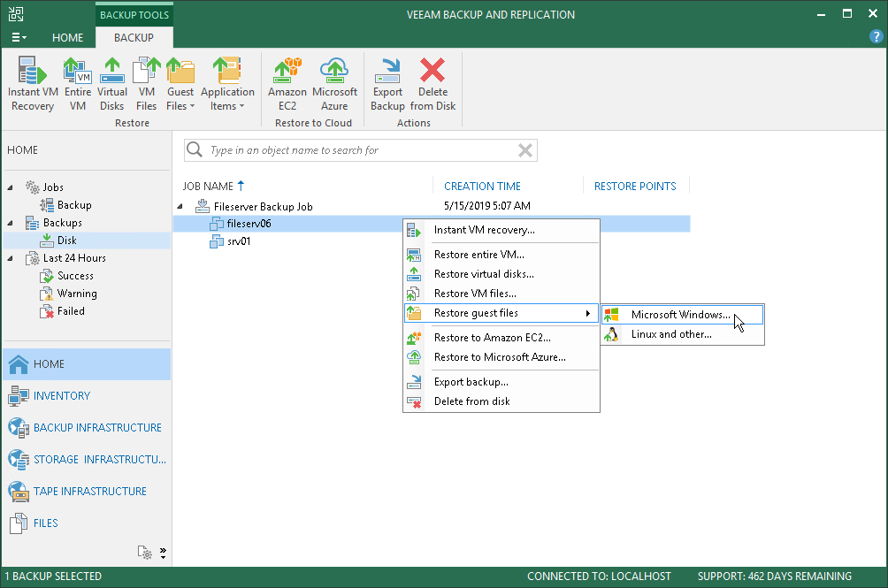Open Guest Files dropdown in ribbon
The height and width of the screenshot is (588, 888).
[x=180, y=84]
